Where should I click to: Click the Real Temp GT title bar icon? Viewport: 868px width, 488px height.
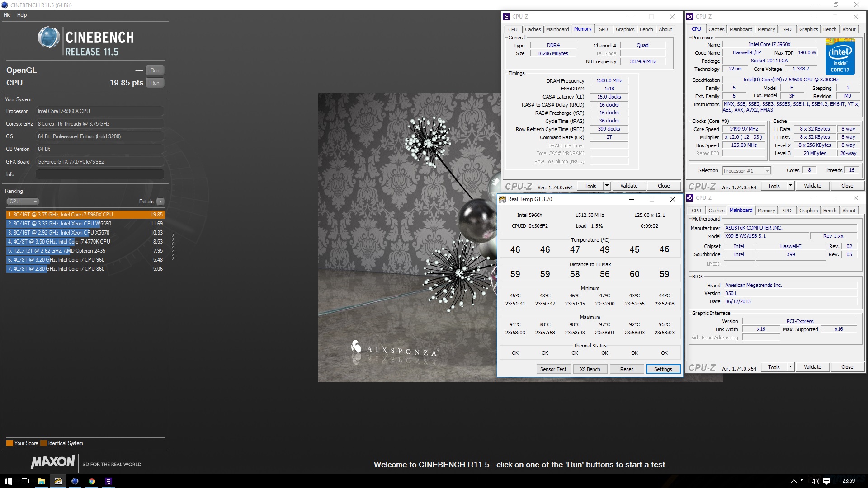(502, 199)
